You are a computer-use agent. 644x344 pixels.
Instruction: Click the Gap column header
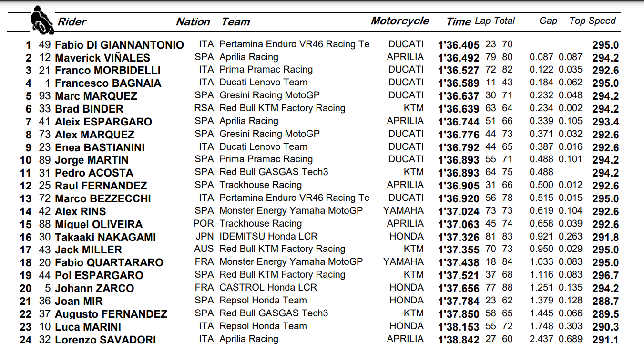548,21
